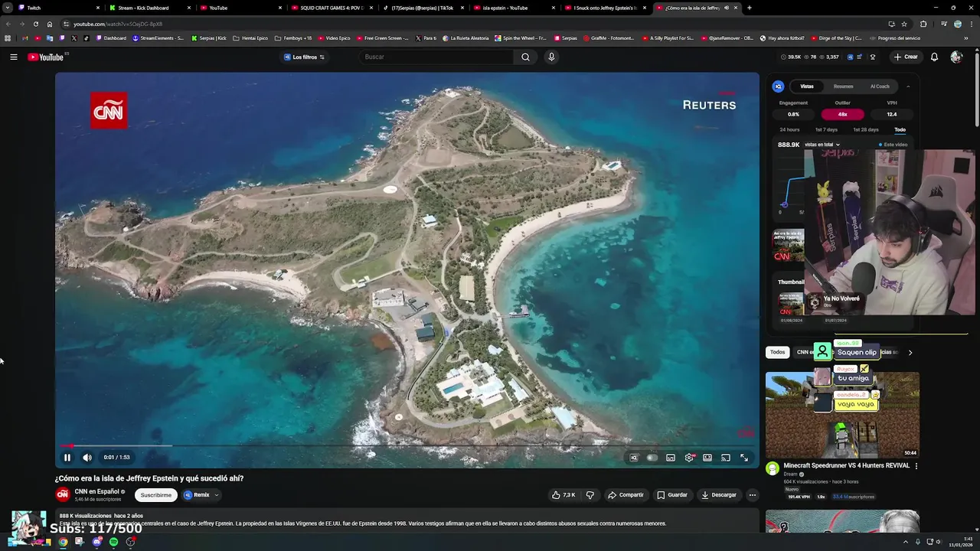
Task: Select the Todos filter chip
Action: pos(777,352)
